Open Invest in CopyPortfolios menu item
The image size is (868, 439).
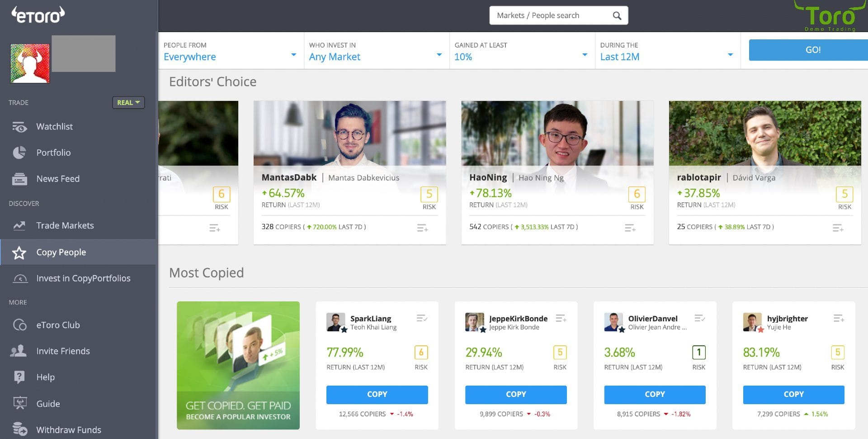tap(83, 278)
